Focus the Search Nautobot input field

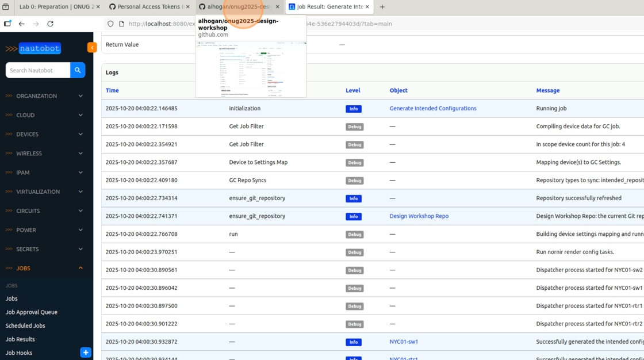[x=38, y=70]
